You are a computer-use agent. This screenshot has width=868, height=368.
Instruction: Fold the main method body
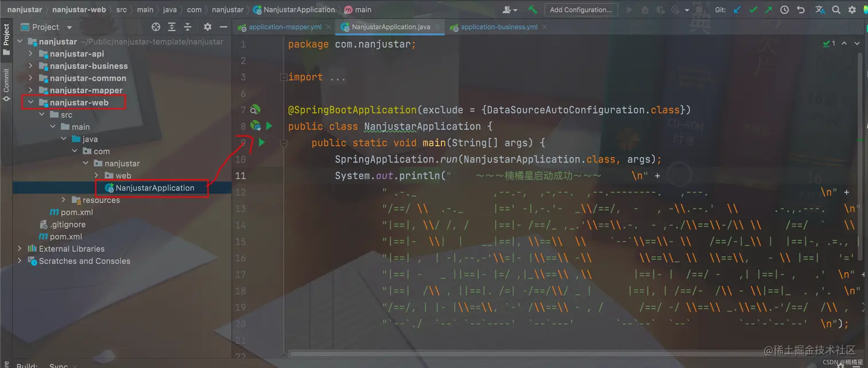(x=284, y=143)
